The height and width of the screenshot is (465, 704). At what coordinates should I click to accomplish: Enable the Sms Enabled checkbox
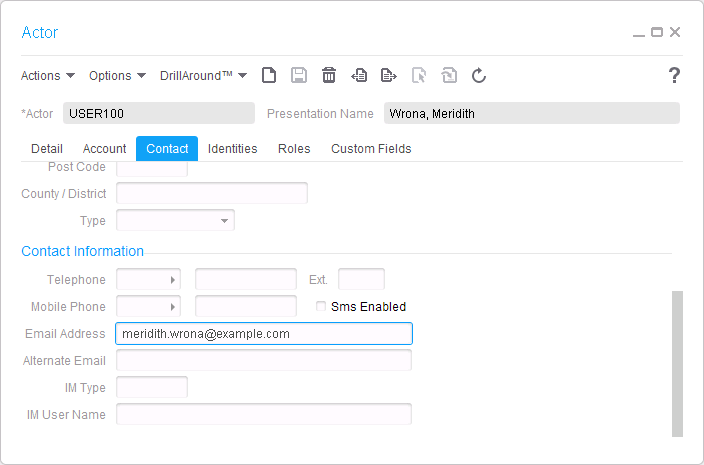tap(321, 307)
